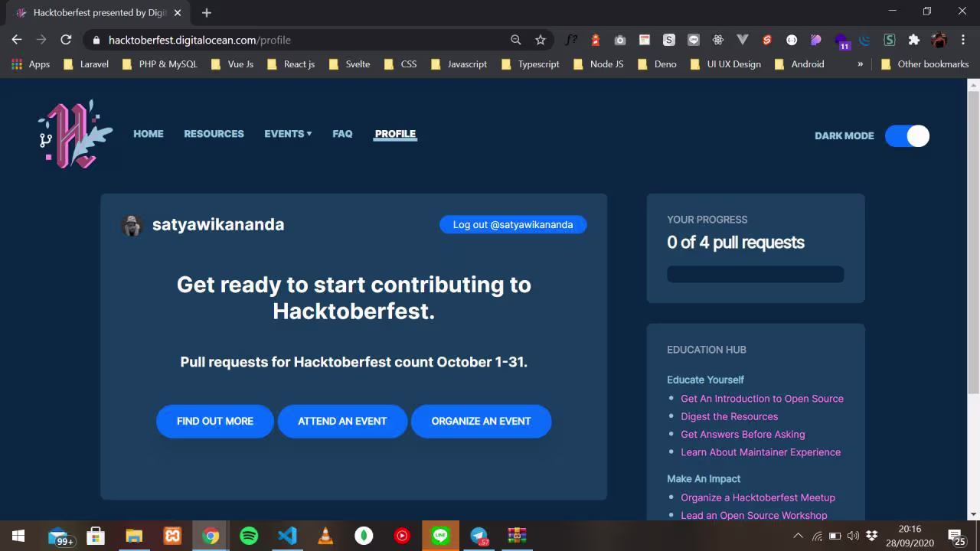
Task: Open Chrome profile avatar
Action: click(939, 40)
